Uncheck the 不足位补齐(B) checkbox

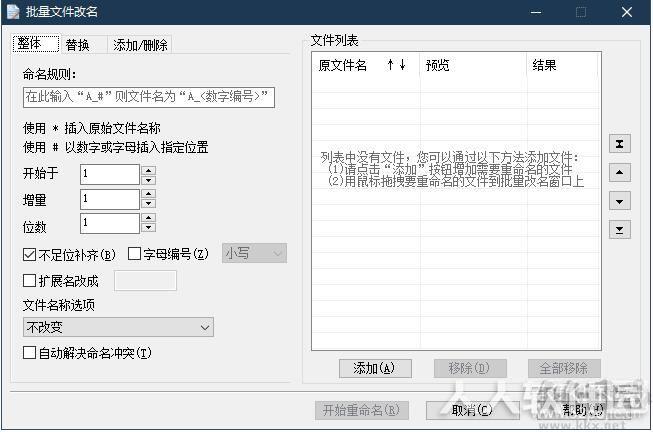pyautogui.click(x=30, y=255)
